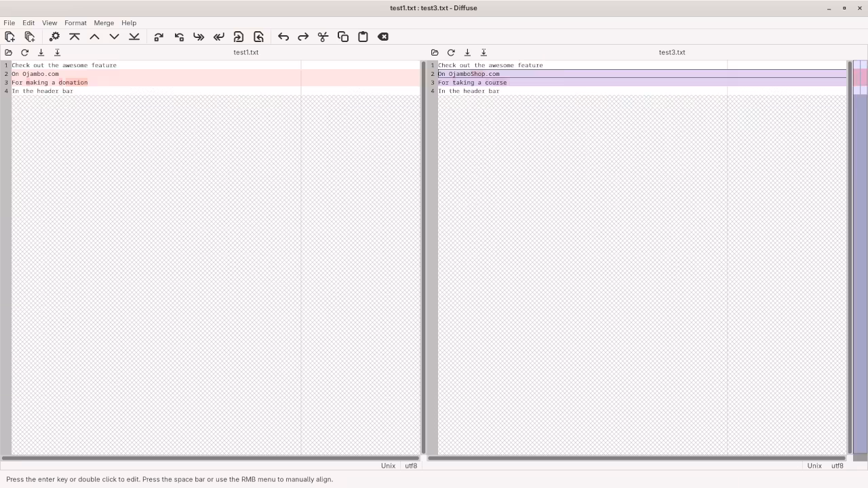Save the test3.txt pane file
Viewport: 868px width, 488px height.
467,52
